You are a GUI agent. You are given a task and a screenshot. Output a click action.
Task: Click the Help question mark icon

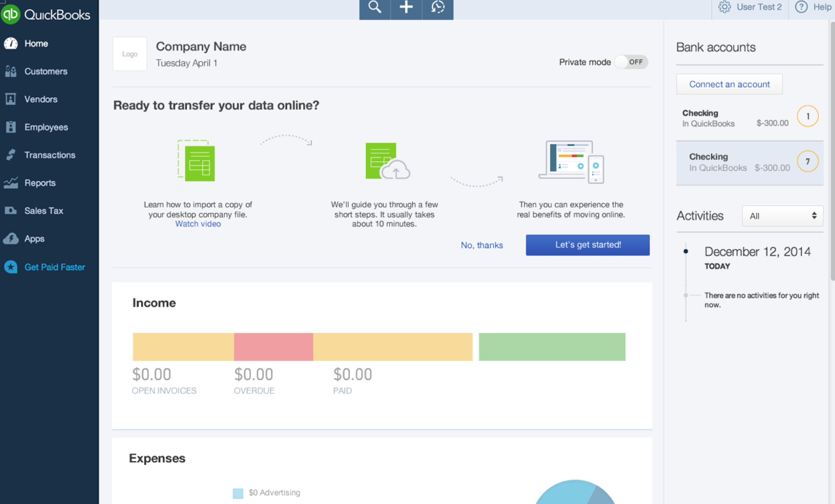[801, 7]
